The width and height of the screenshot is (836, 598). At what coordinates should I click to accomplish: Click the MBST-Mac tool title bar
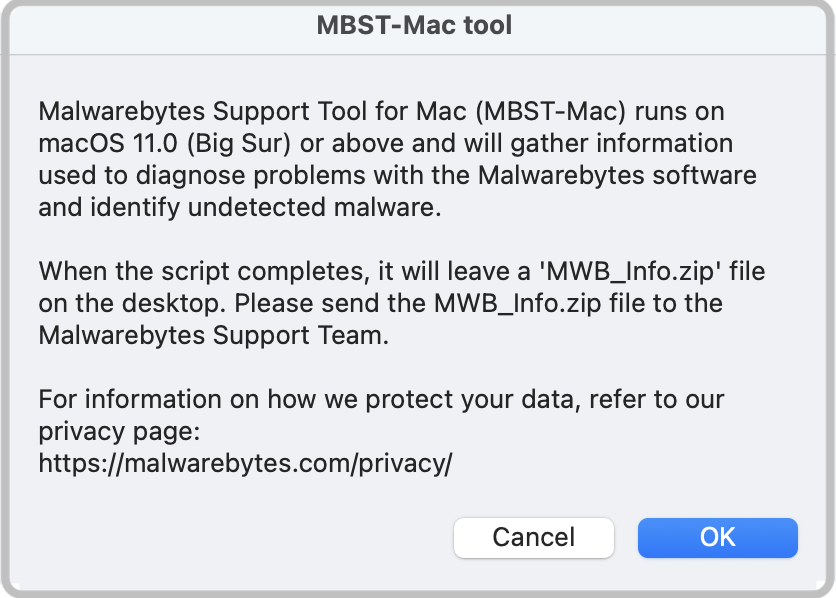point(414,26)
